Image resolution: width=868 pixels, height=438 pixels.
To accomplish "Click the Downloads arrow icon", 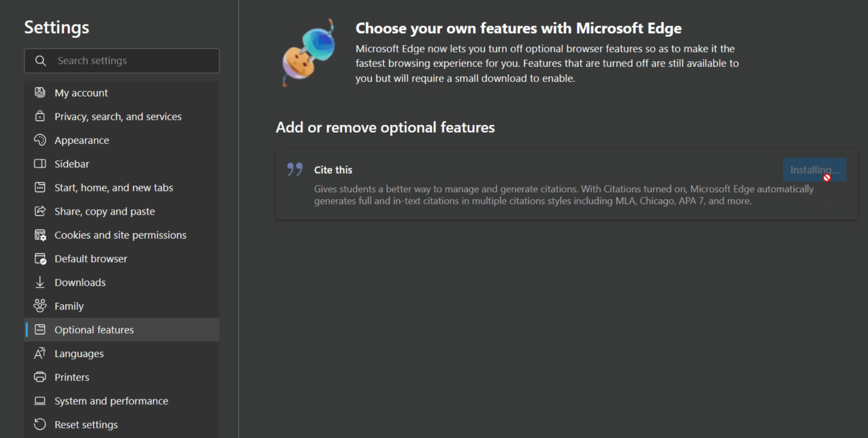I will pos(40,283).
